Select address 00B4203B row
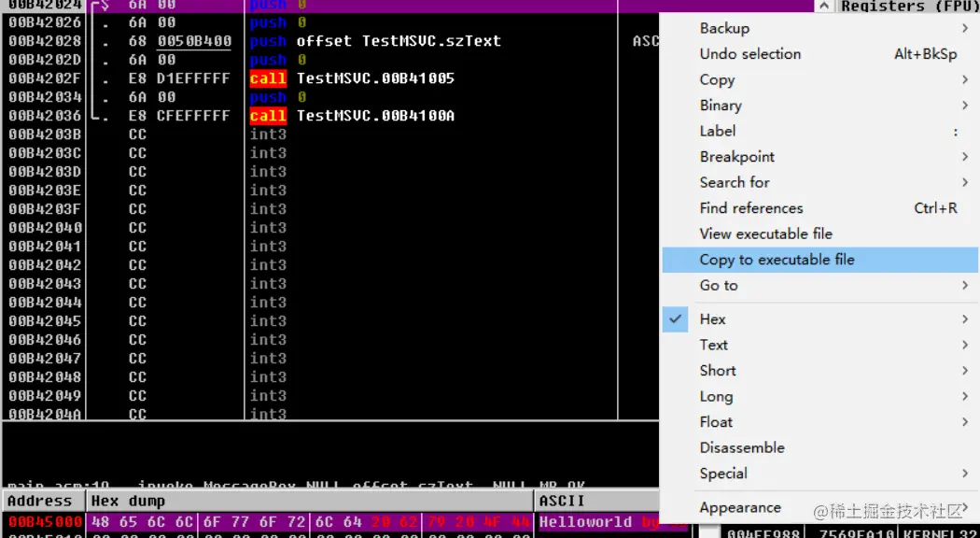This screenshot has width=980, height=538. (45, 134)
